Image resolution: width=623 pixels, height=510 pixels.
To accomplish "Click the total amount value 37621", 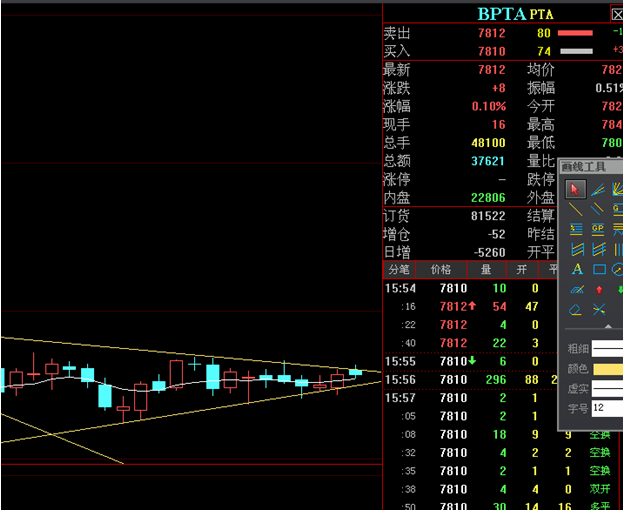I will point(488,161).
